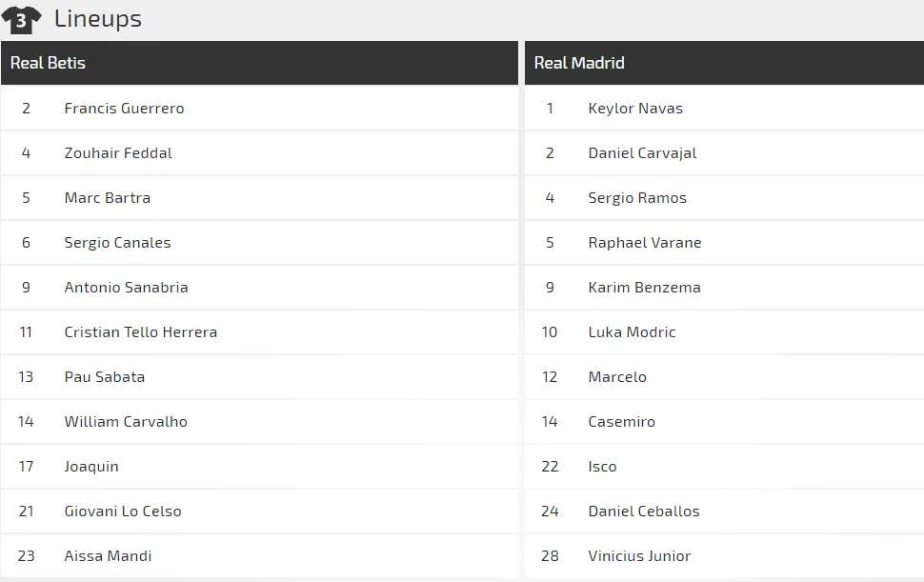Viewport: 924px width, 582px height.
Task: Open Cristian Tello Herrera's profile
Action: 139,331
